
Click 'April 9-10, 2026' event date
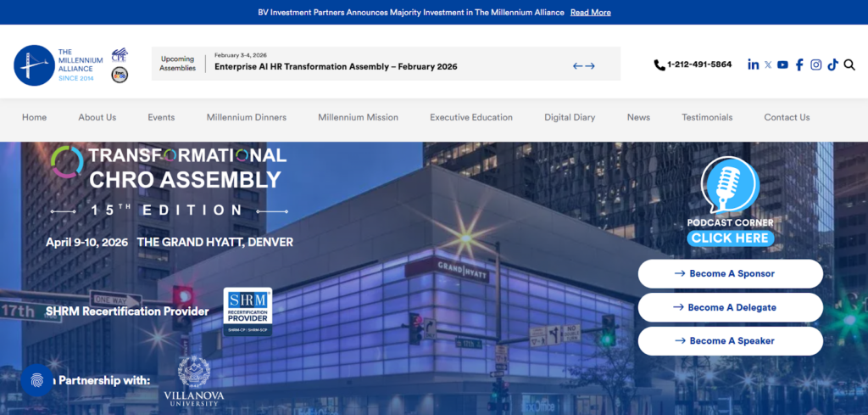[87, 242]
